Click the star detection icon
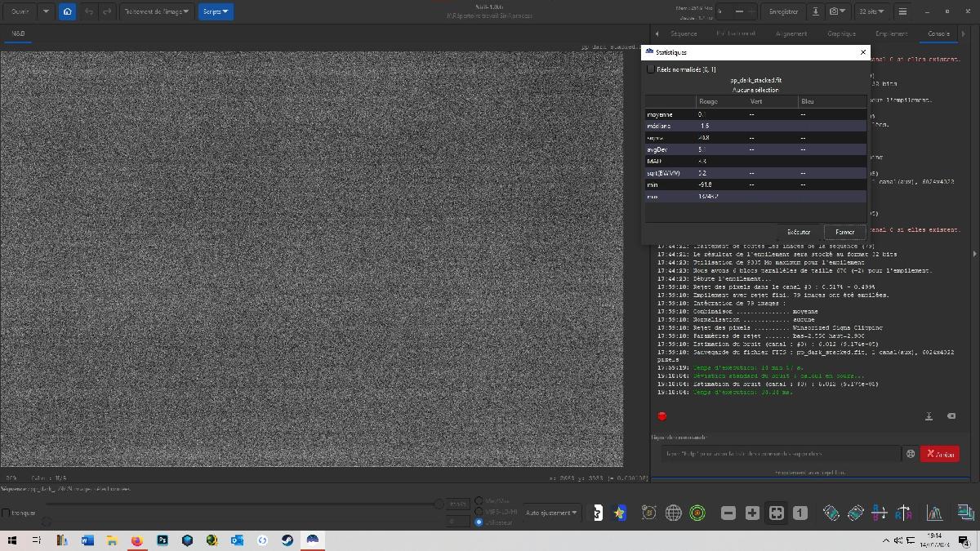The width and height of the screenshot is (980, 551). (x=621, y=513)
